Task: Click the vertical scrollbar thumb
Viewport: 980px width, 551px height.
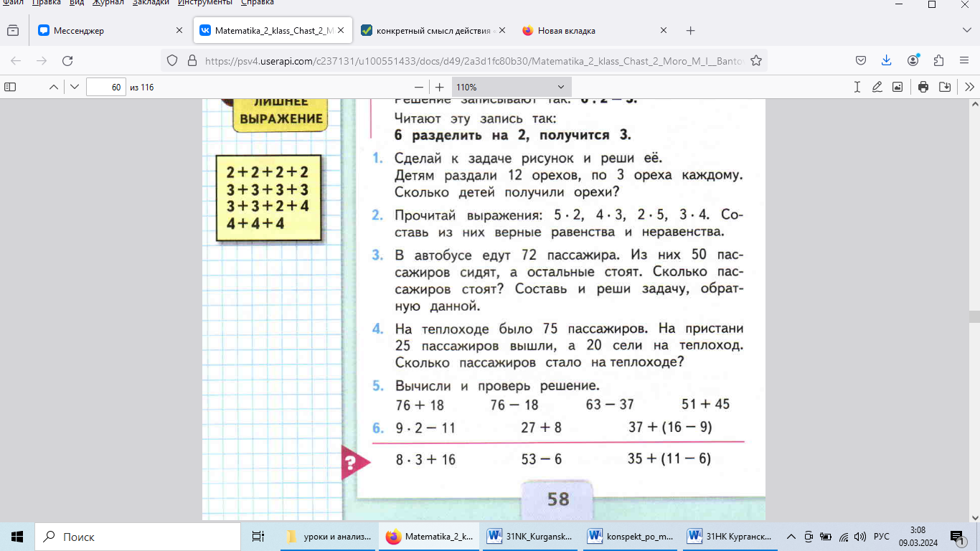Action: (x=974, y=317)
